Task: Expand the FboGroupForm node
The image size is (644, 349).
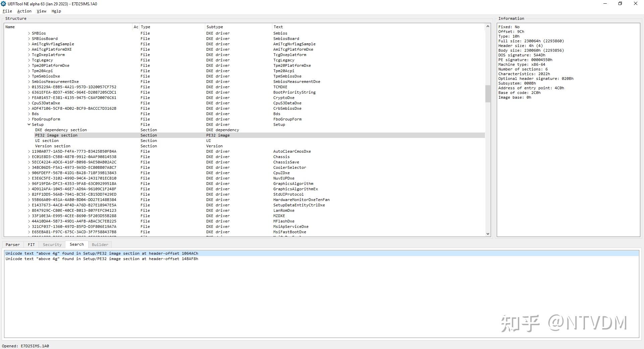Action: pos(29,119)
